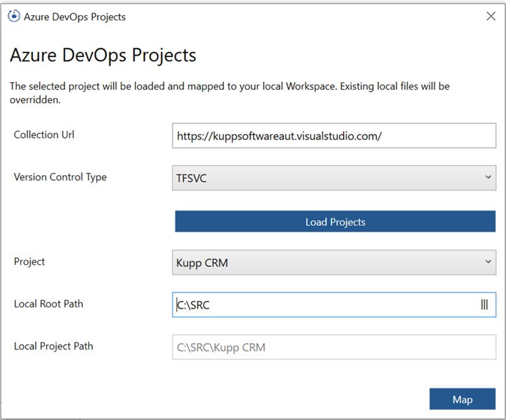This screenshot has height=420, width=506.
Task: Click the Load Projects button
Action: [335, 221]
